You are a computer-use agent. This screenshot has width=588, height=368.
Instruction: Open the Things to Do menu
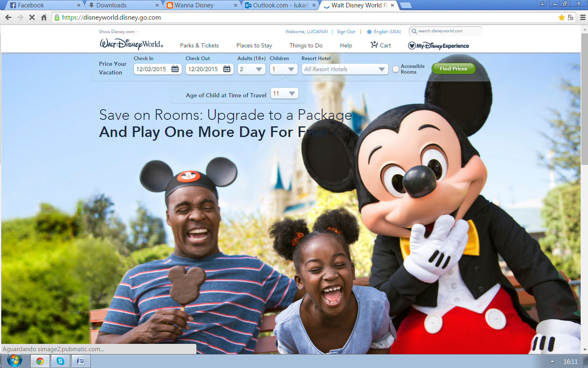tap(306, 45)
